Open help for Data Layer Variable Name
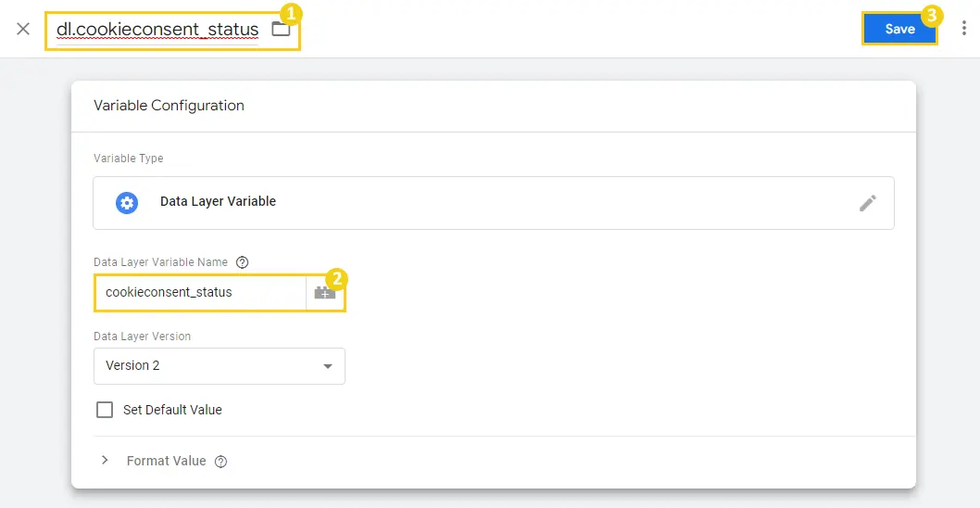Viewport: 980px width, 508px height. click(x=243, y=262)
